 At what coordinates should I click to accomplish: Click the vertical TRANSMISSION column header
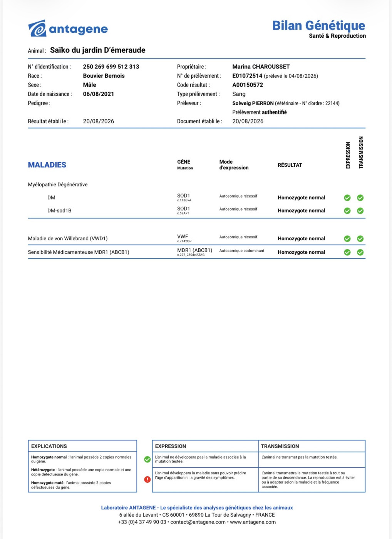pos(361,152)
